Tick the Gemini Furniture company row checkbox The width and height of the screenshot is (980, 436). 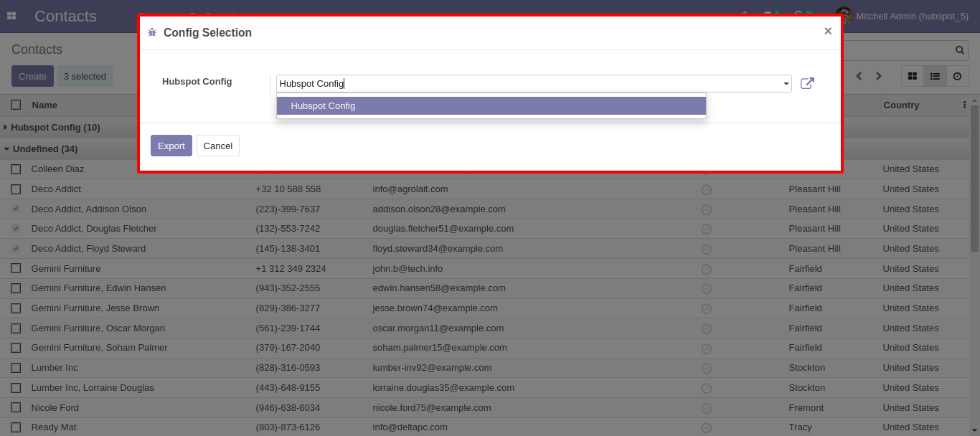(x=16, y=268)
